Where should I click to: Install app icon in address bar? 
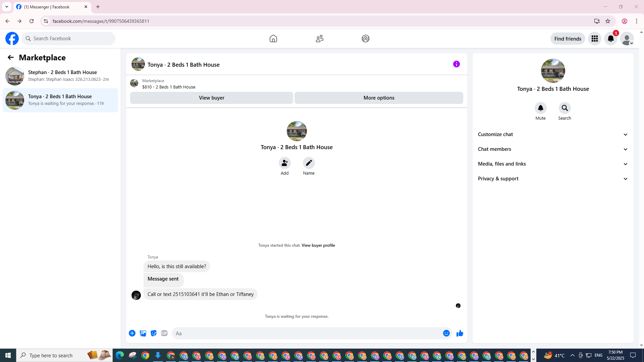click(x=597, y=21)
